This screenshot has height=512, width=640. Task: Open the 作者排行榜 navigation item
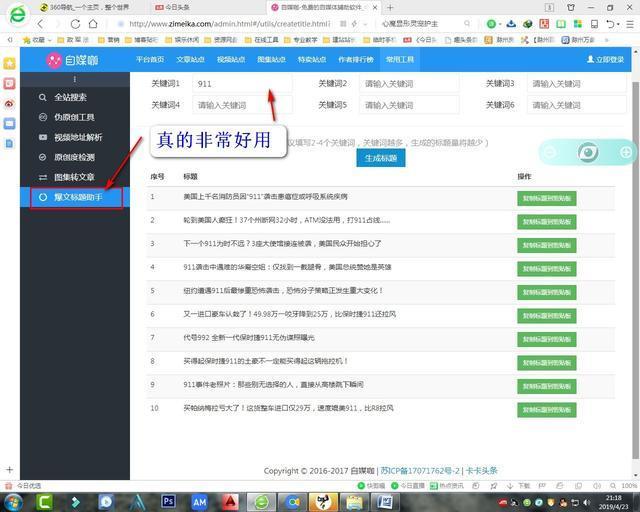pos(356,60)
